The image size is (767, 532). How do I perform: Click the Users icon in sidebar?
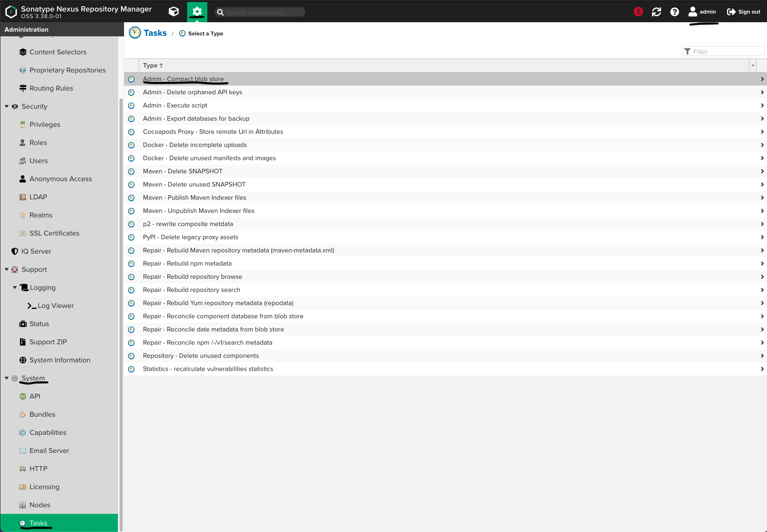[x=23, y=161]
